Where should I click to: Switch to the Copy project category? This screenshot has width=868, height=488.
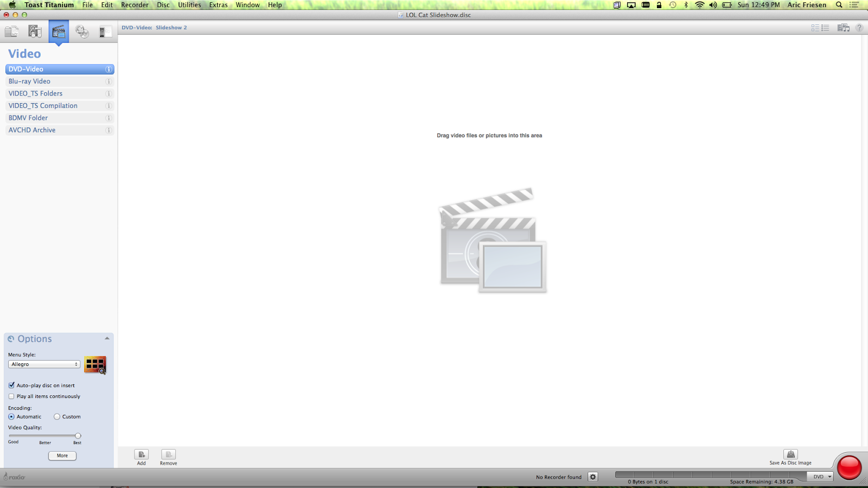(82, 32)
